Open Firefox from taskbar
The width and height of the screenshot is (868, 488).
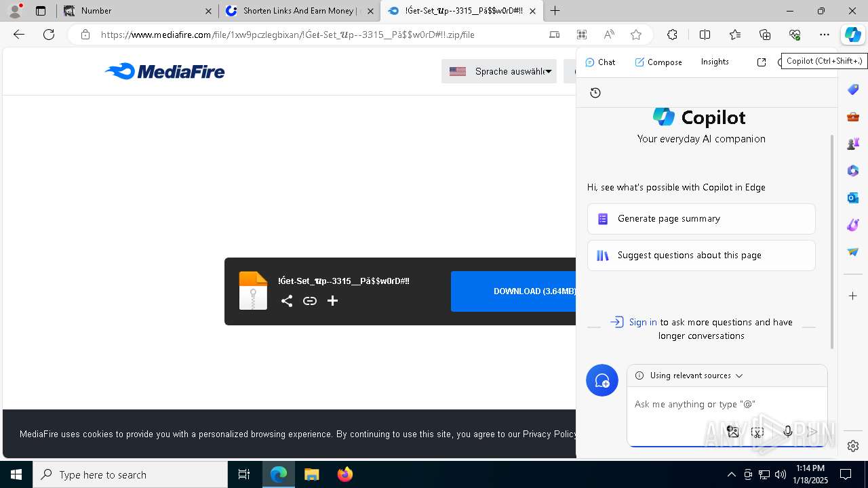pos(345,474)
